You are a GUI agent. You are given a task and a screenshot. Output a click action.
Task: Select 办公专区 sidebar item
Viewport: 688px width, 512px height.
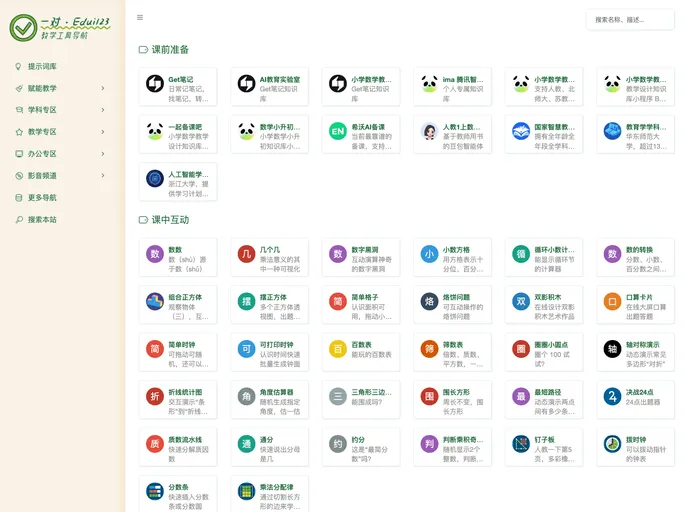click(x=42, y=154)
